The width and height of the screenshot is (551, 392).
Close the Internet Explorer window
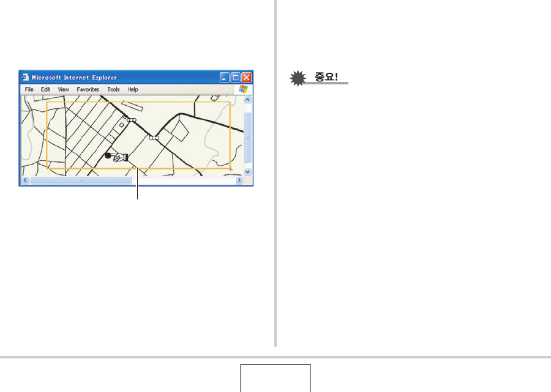pos(247,77)
